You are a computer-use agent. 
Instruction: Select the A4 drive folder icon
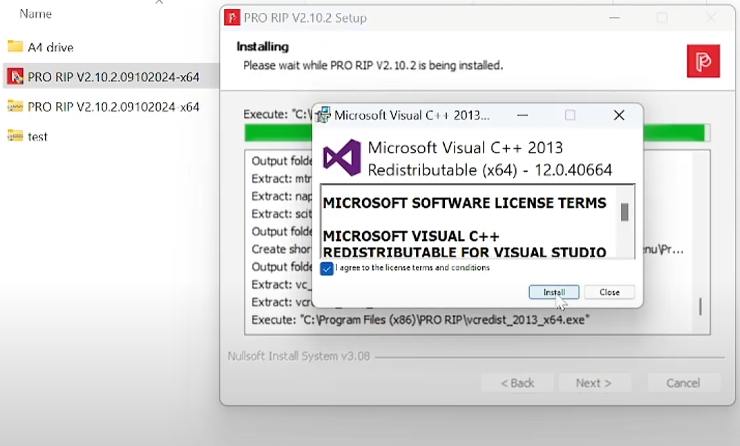coord(15,46)
